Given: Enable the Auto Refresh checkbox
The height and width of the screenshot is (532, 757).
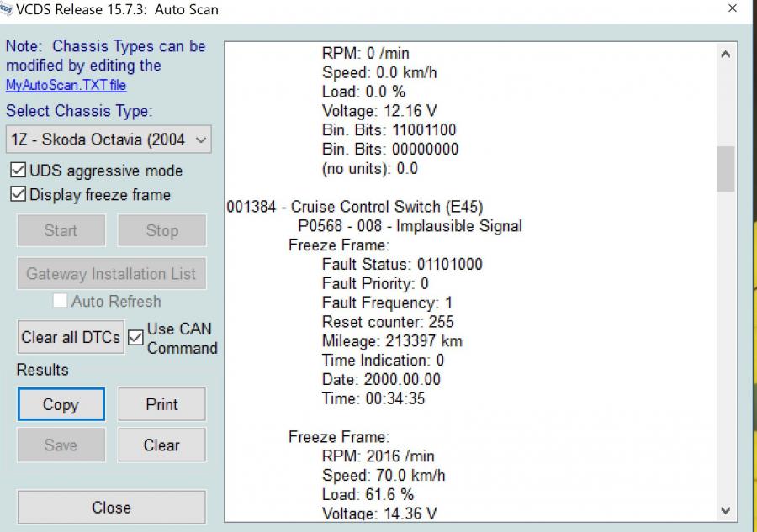Looking at the screenshot, I should [61, 301].
